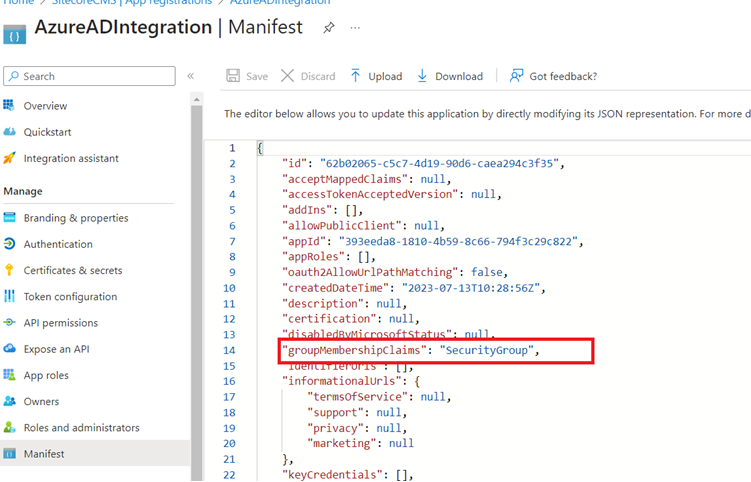This screenshot has width=751, height=482.
Task: Click the Owners people icon
Action: [9, 401]
